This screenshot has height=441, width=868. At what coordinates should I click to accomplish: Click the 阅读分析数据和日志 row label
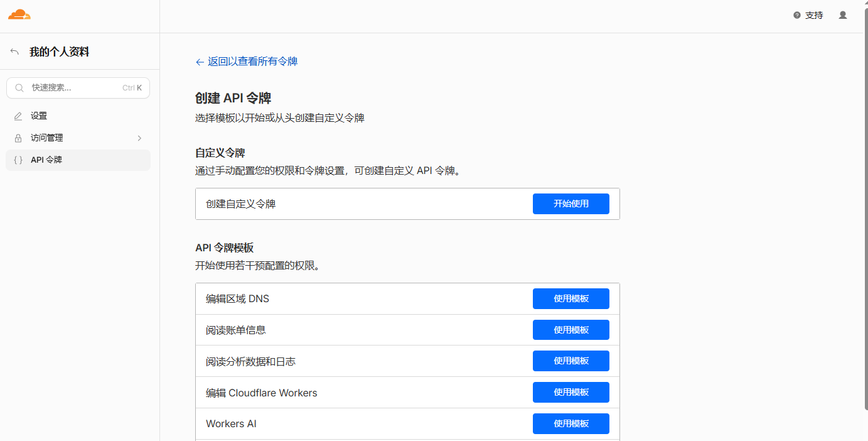click(250, 362)
